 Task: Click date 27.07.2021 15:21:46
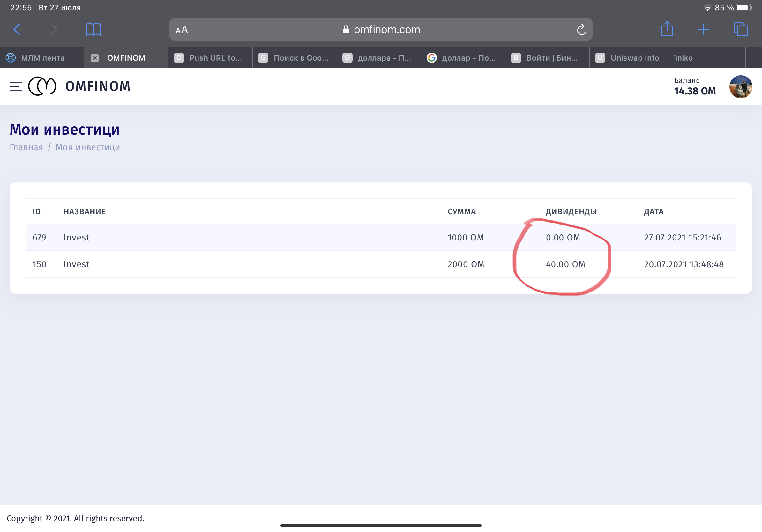pos(682,238)
